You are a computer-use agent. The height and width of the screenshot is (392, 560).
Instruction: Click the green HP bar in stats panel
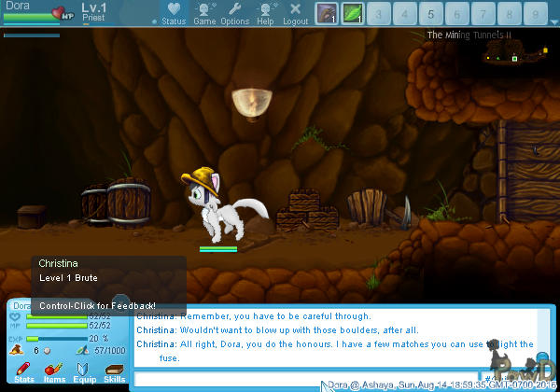pyautogui.click(x=56, y=316)
